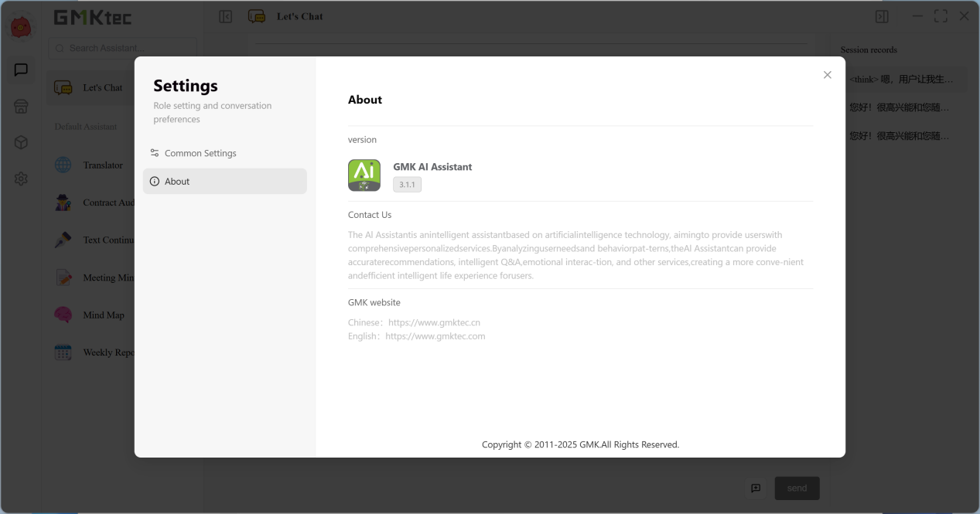Click the Search Assistant input field
The image size is (980, 514).
click(x=122, y=48)
